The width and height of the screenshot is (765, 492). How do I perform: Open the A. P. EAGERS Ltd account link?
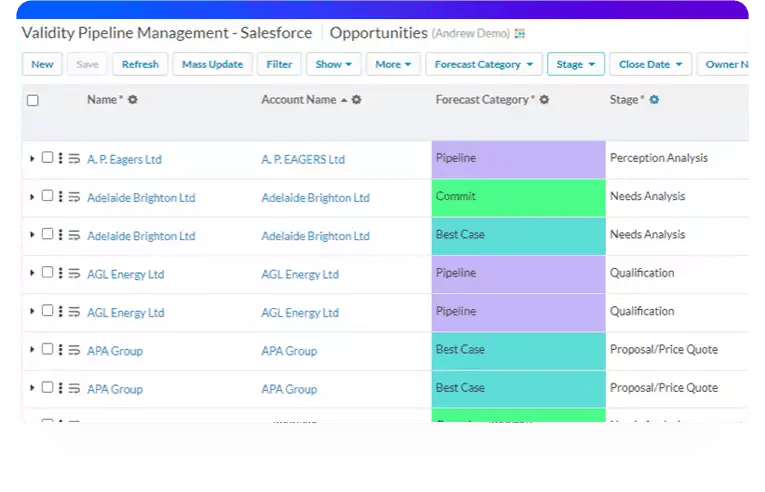tap(303, 160)
